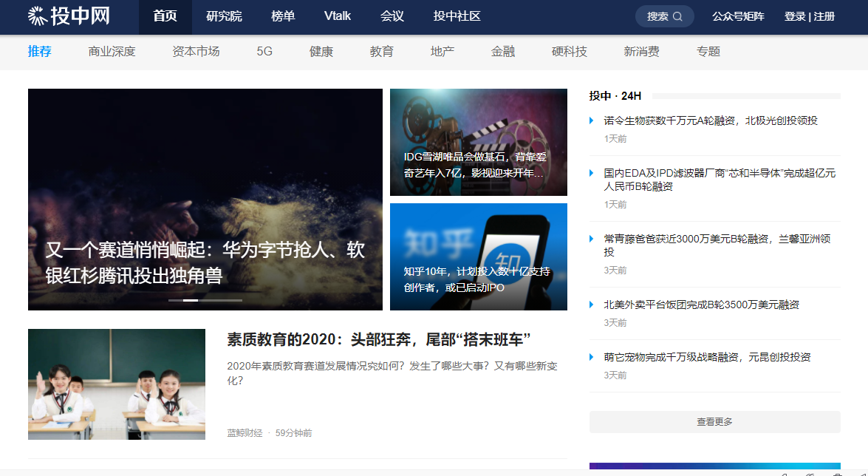Viewport: 868px width, 476px height.
Task: Open 北美外卖平台饭团 news item
Action: [701, 305]
